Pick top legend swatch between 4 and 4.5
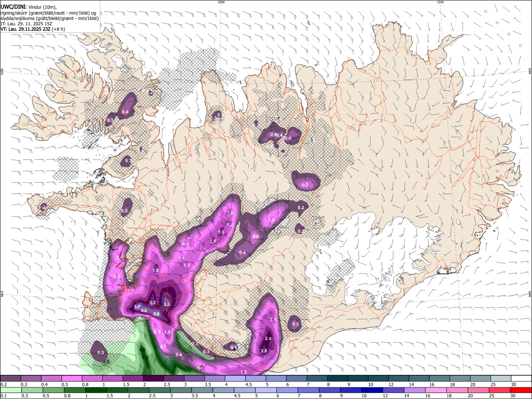 tap(235, 379)
